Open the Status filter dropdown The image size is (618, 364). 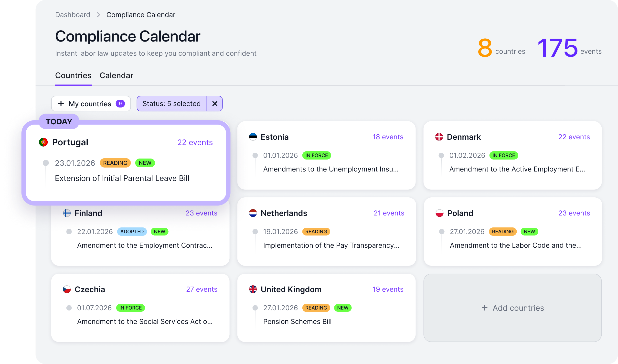[x=172, y=104]
